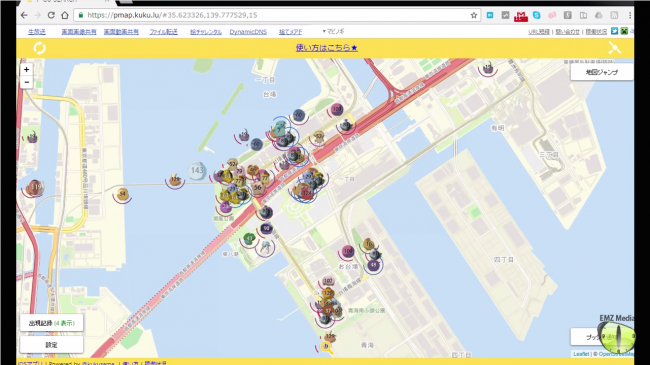650x365 pixels.
Task: Click the white satellite icon in yellow bar
Action: tap(614, 48)
